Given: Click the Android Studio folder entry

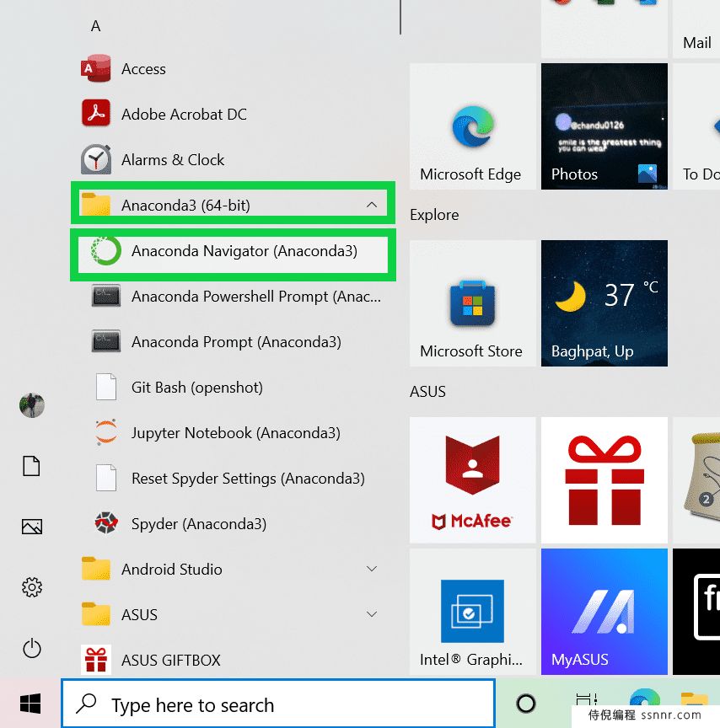Looking at the screenshot, I should (232, 569).
